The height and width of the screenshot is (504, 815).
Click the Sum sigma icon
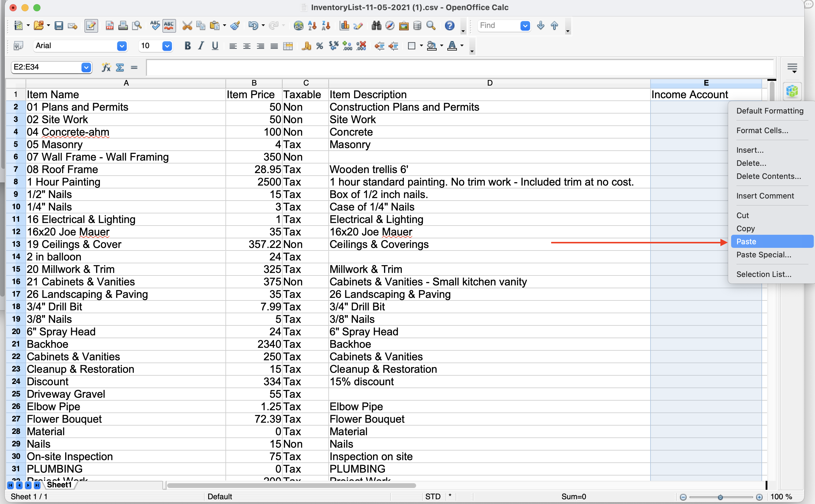(x=120, y=68)
